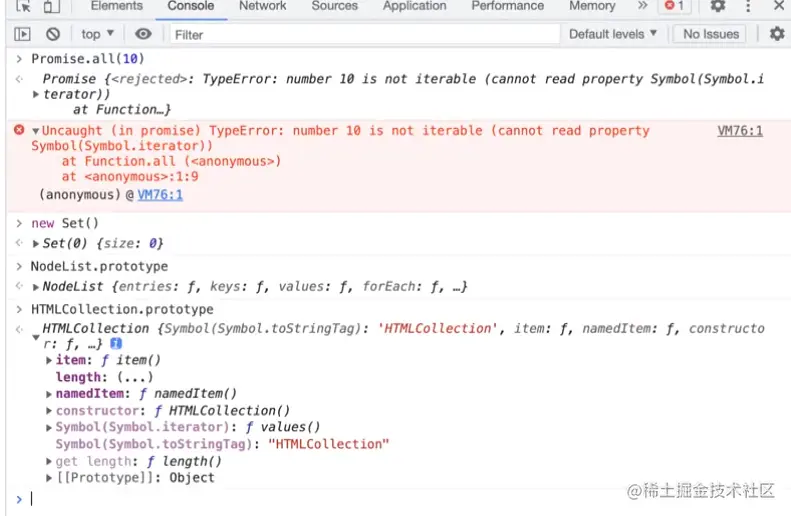Screen dimensions: 791x516
Task: Open the Default levels dropdown
Action: pyautogui.click(x=613, y=34)
